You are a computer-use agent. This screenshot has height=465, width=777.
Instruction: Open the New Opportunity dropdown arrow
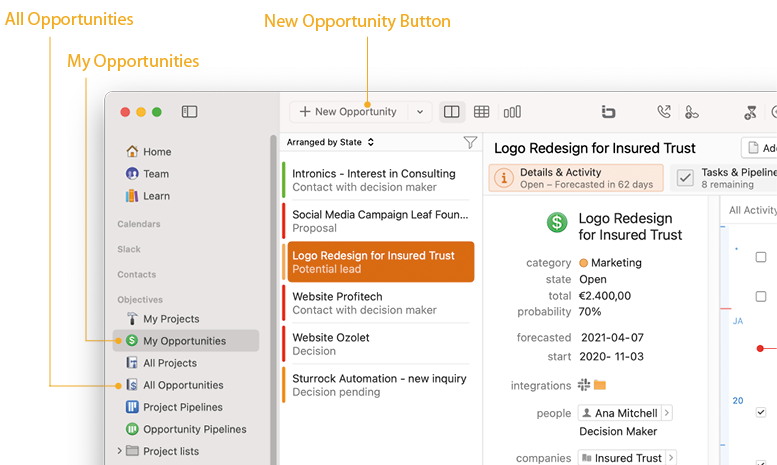(420, 112)
